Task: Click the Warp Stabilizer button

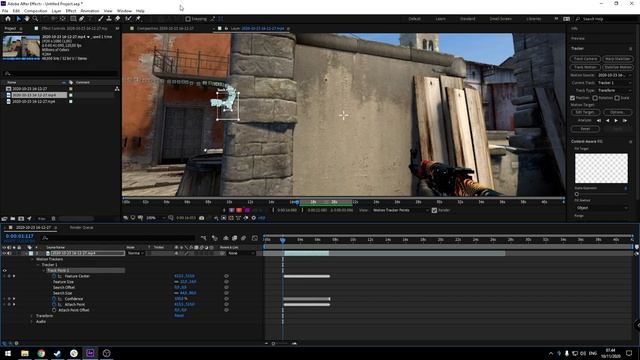Action: pyautogui.click(x=618, y=59)
